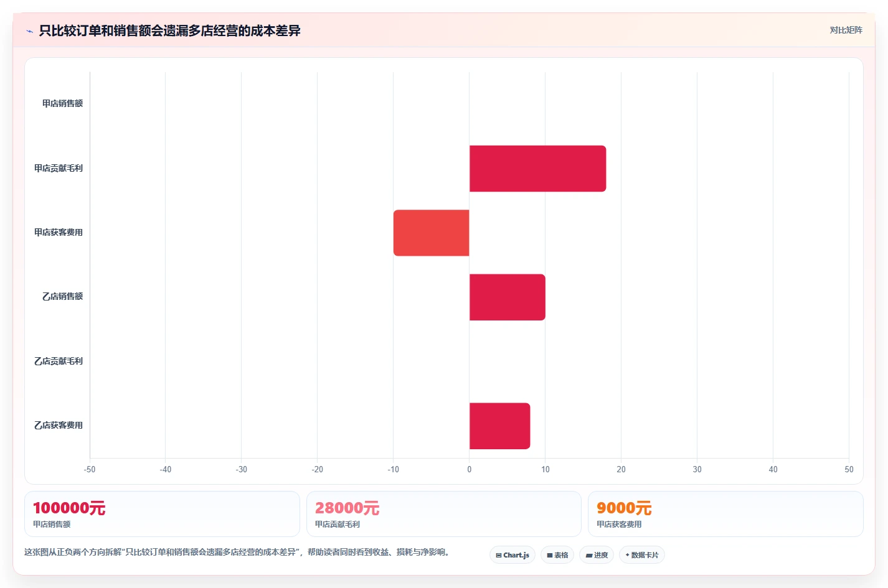
Task: Click the Chart.js tag chip
Action: 512,555
